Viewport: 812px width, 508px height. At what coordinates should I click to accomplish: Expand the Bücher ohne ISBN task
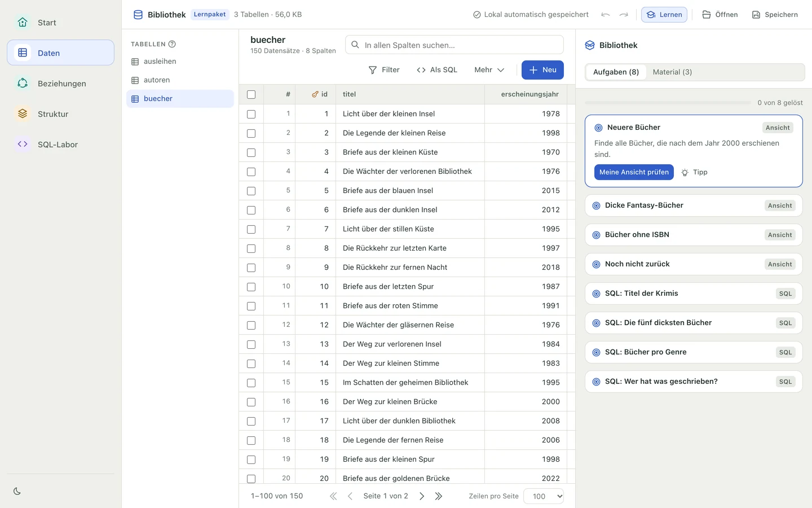point(694,235)
